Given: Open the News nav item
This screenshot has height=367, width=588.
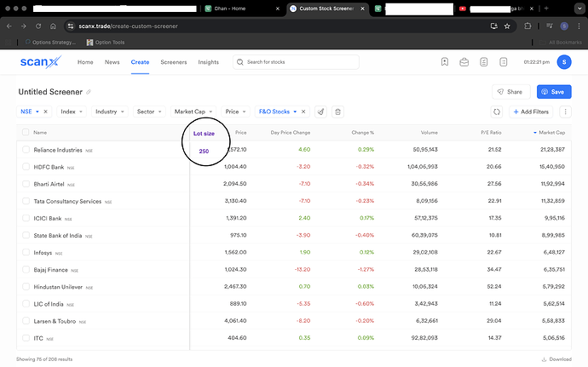Looking at the screenshot, I should point(112,62).
